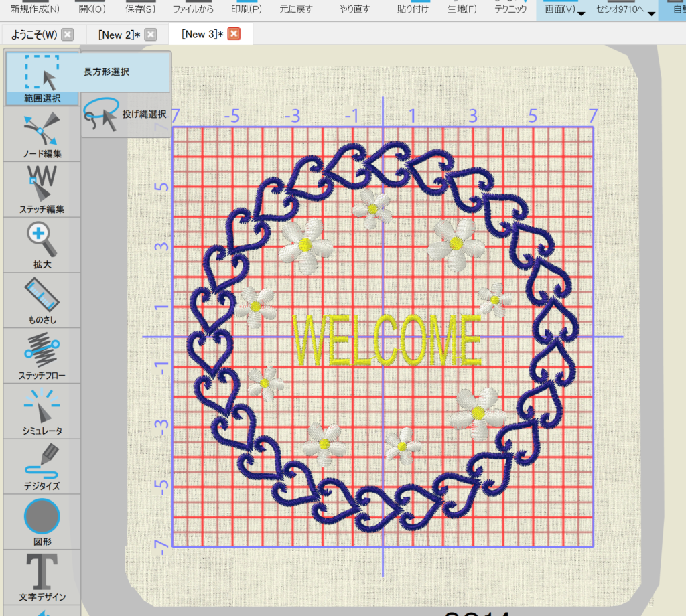Viewport: 686px width, 616px height.
Task: Start the シミュレータ simulator tool
Action: 41,411
